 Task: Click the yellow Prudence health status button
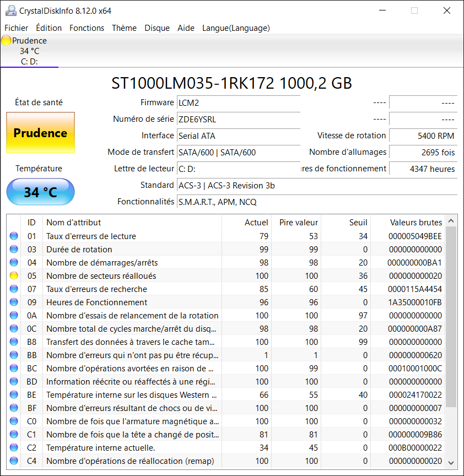click(40, 133)
